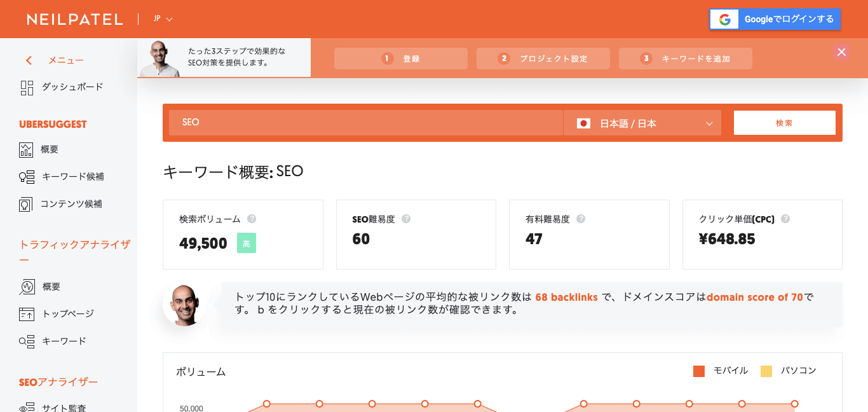Image resolution: width=868 pixels, height=412 pixels.
Task: Open サイト監査 menu item
Action: click(x=53, y=408)
